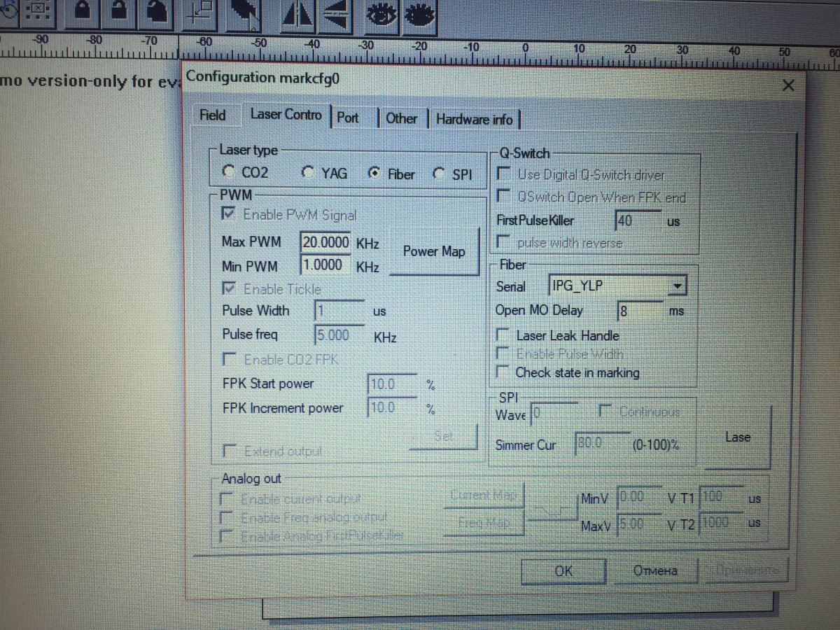Screen dimensions: 840x630
Task: Select the YAG laser type option
Action: pos(308,173)
